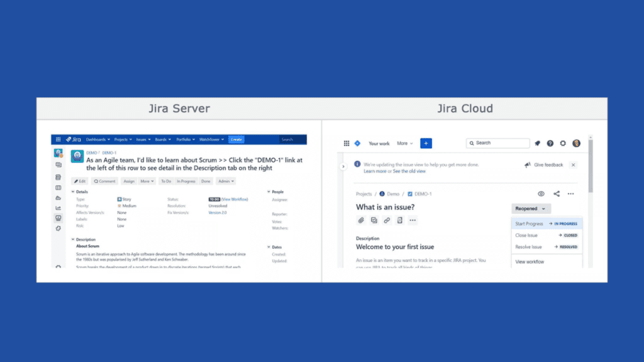The width and height of the screenshot is (644, 362).
Task: Click the share icon next to the eye
Action: (x=556, y=194)
